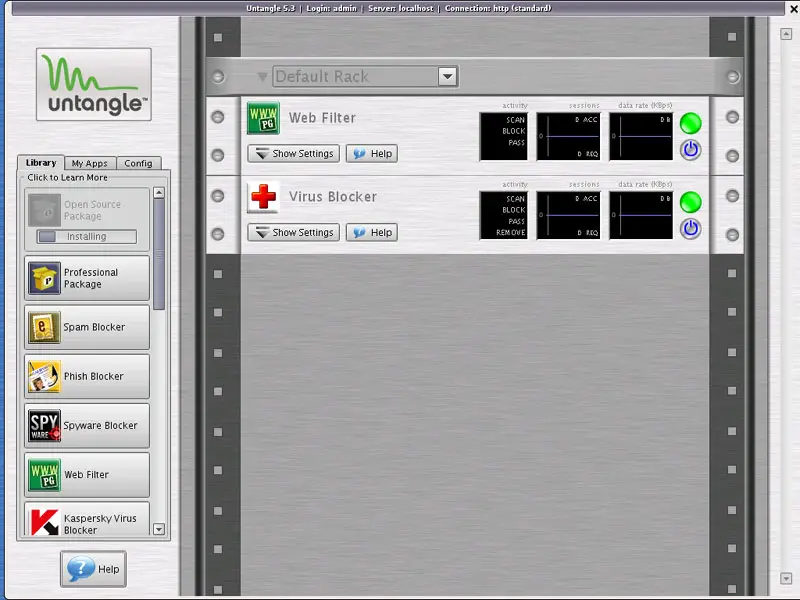800x600 pixels.
Task: Select Spam Blocker in the library
Action: pos(87,327)
